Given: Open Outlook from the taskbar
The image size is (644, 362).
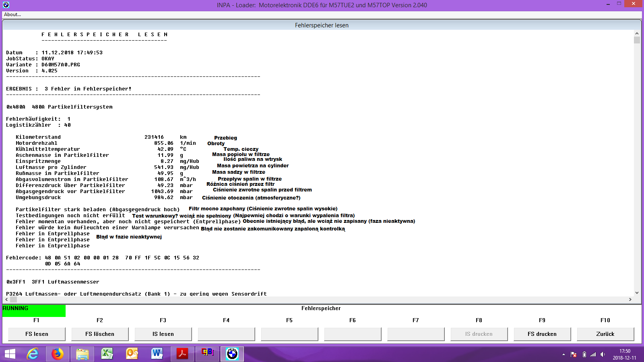Looking at the screenshot, I should [132, 354].
